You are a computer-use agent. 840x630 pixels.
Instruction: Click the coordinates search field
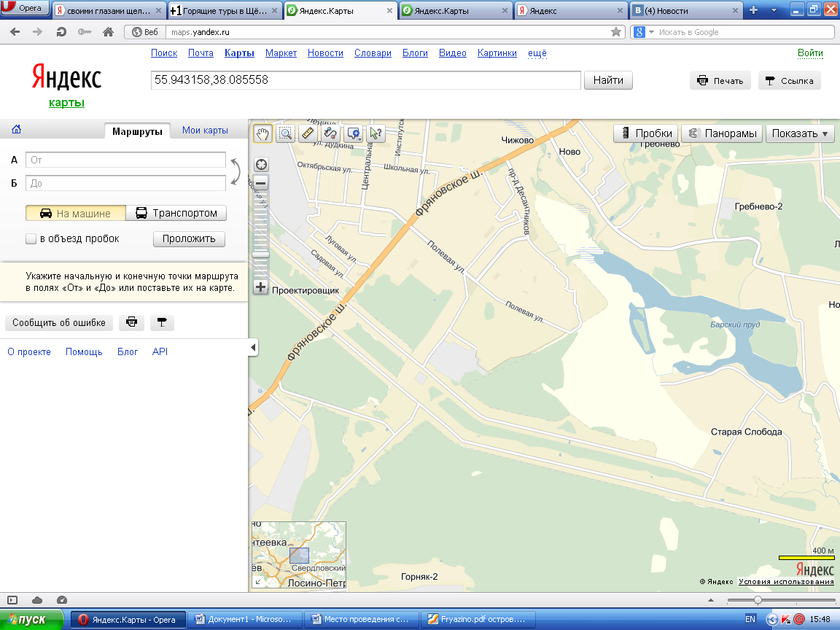click(x=366, y=80)
